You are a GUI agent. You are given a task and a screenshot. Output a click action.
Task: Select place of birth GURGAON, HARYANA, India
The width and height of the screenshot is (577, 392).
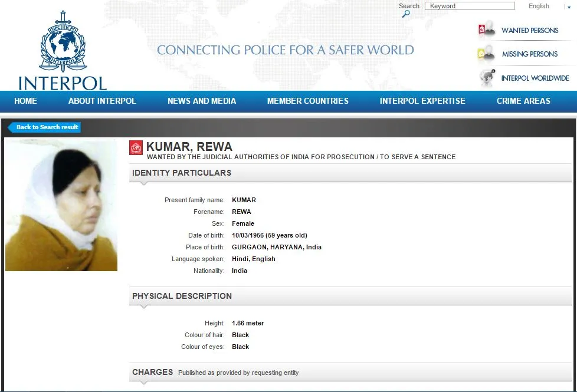(277, 247)
